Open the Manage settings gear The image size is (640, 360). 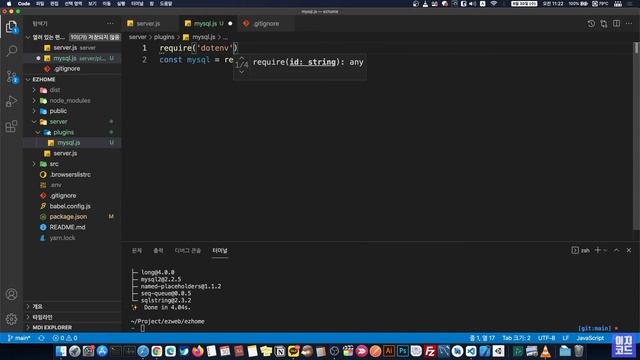[x=11, y=319]
